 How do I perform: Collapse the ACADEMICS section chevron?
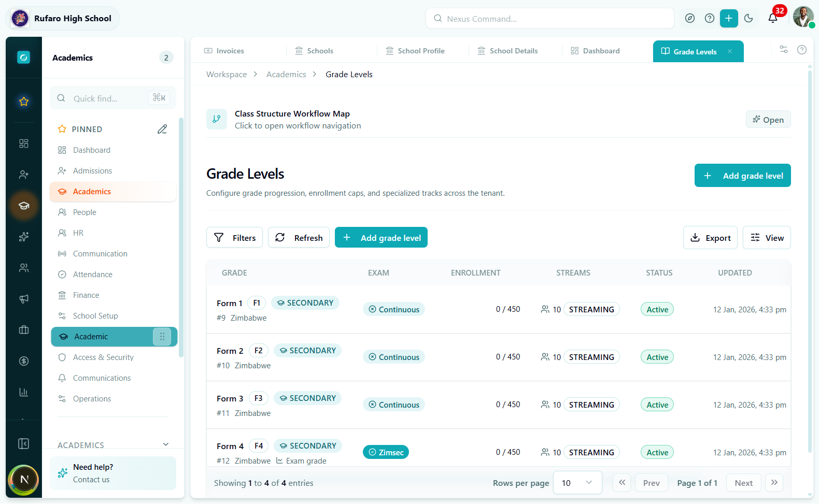[166, 444]
